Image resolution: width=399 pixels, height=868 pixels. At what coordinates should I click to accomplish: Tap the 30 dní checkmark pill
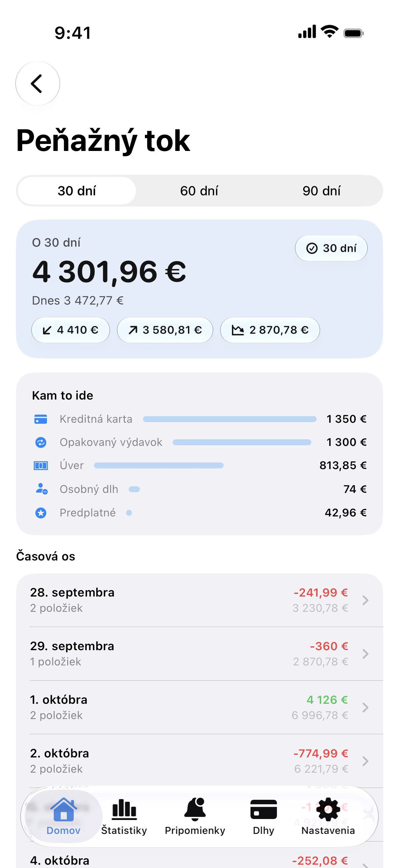[331, 248]
